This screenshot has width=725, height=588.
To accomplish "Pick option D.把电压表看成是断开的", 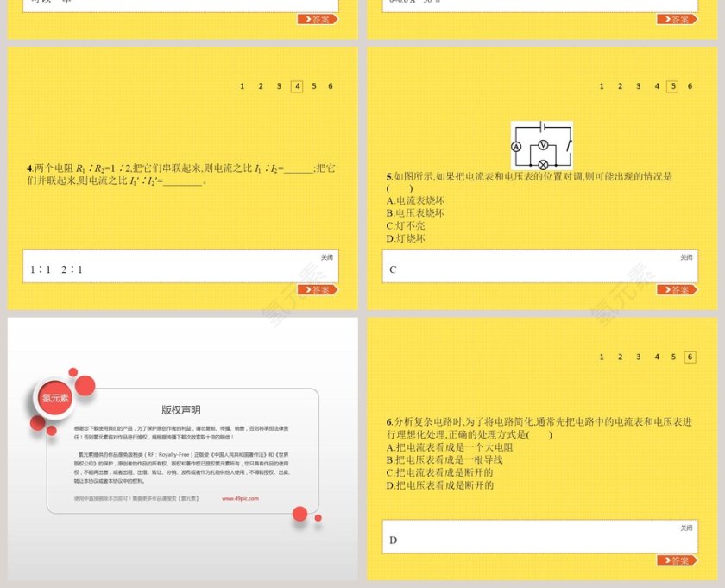I will 440,485.
